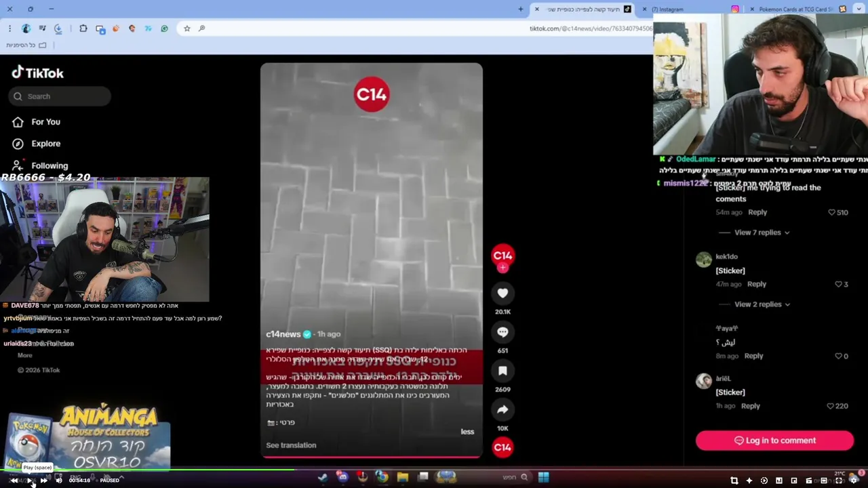Viewport: 868px width, 488px height.
Task: Reply to kek1do's comment
Action: pyautogui.click(x=757, y=284)
